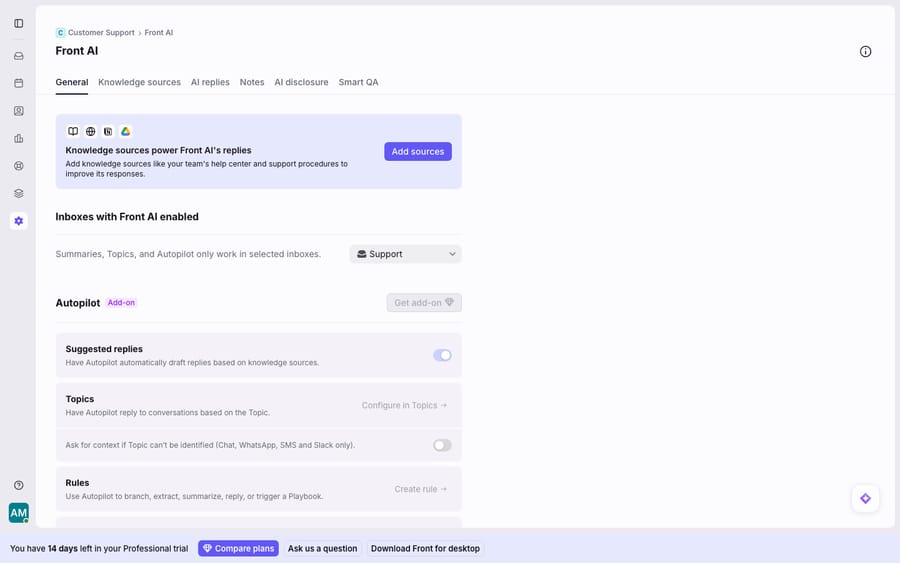Switch to the Smart QA tab
This screenshot has height=563, width=900.
click(358, 82)
